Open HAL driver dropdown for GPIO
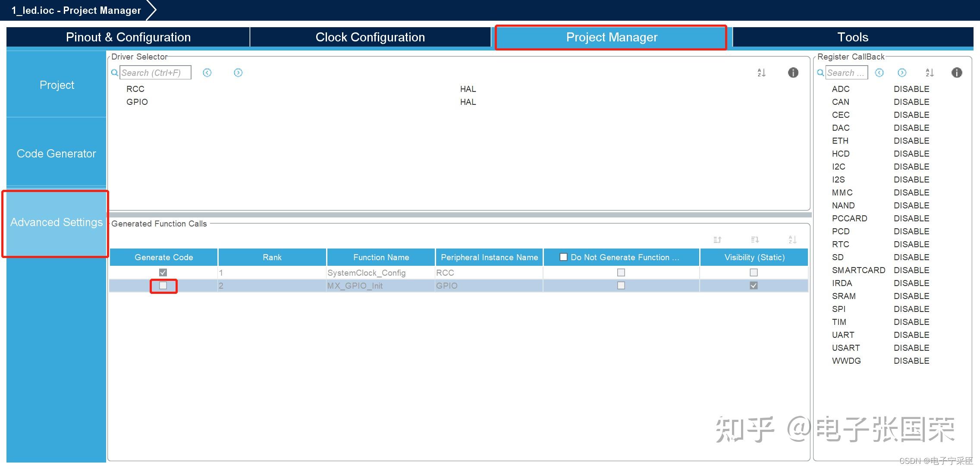Viewport: 980px width, 469px height. 468,102
